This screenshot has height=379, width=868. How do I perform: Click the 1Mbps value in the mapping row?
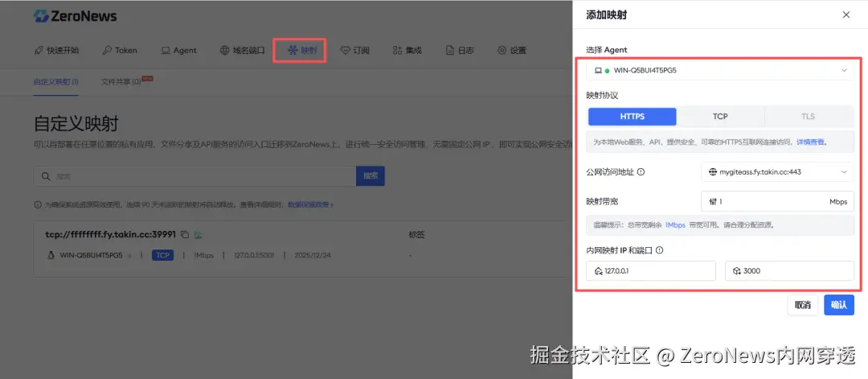(x=203, y=255)
